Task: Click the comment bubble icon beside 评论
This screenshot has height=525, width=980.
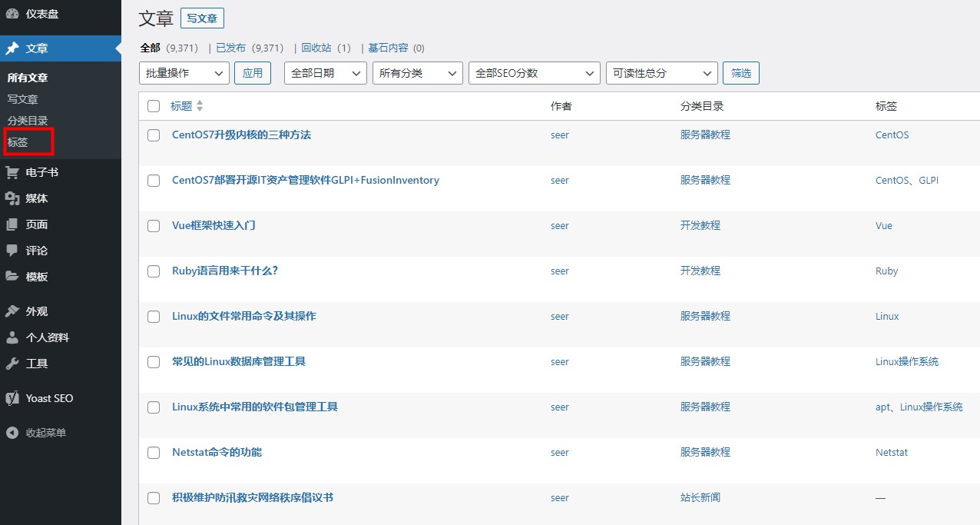Action: (x=12, y=251)
